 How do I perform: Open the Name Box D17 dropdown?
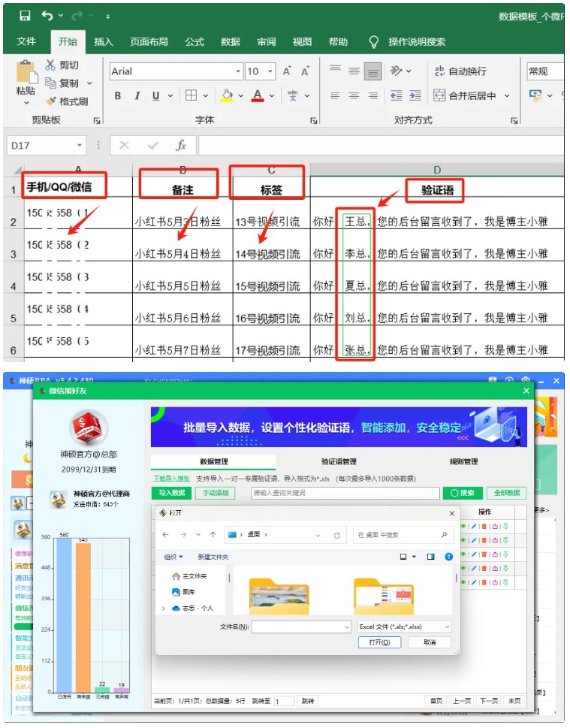click(x=80, y=145)
